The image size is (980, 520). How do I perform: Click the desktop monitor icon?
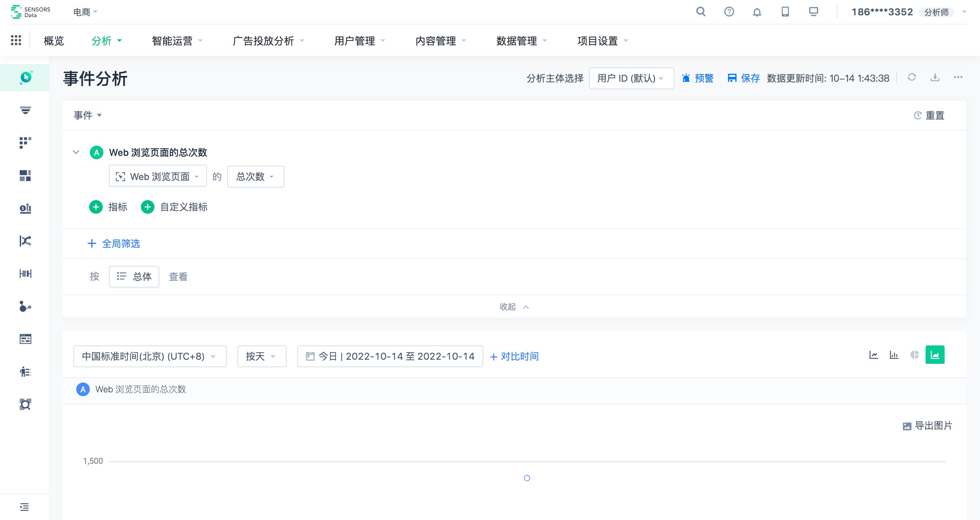click(x=813, y=12)
